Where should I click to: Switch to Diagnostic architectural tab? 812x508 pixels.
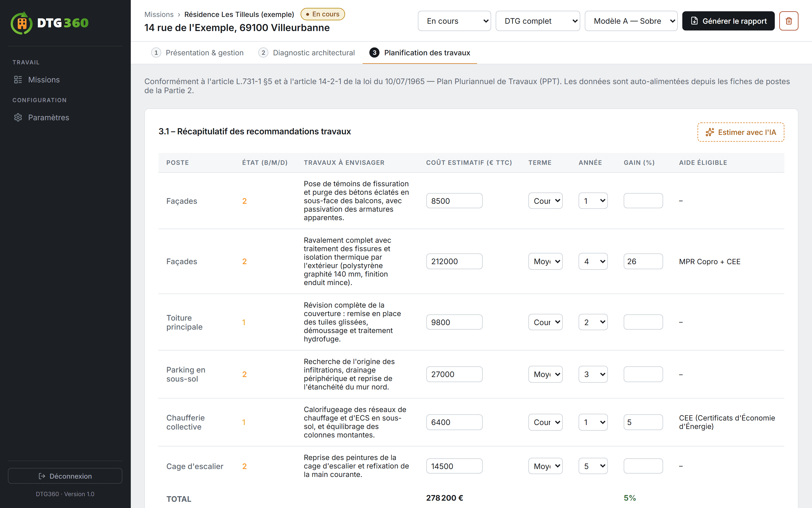pos(306,53)
